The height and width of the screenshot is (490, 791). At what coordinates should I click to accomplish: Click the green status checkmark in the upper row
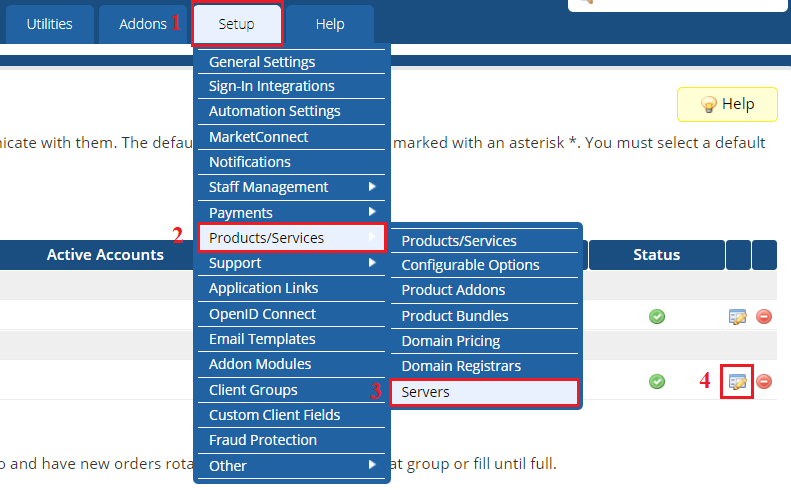[x=657, y=317]
